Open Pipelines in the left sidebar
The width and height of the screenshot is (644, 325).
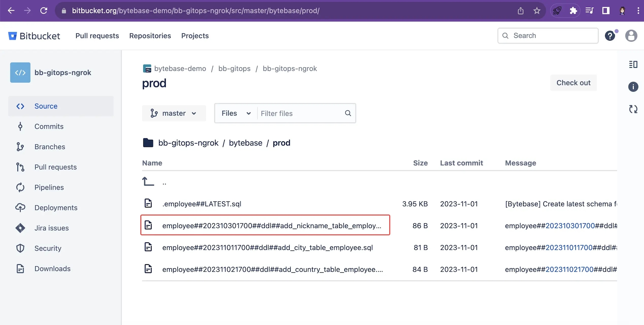(61, 187)
